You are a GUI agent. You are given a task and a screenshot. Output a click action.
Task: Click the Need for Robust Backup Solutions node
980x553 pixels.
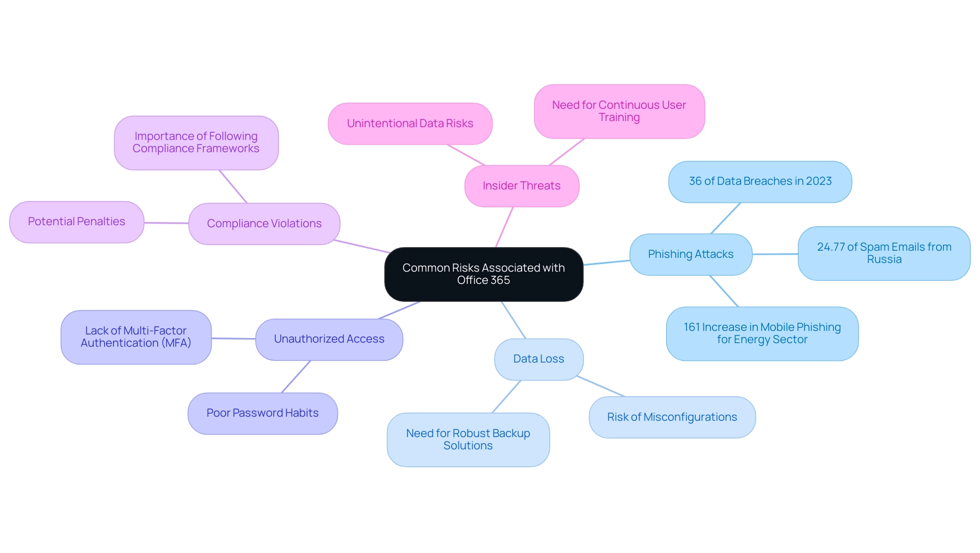tap(470, 442)
